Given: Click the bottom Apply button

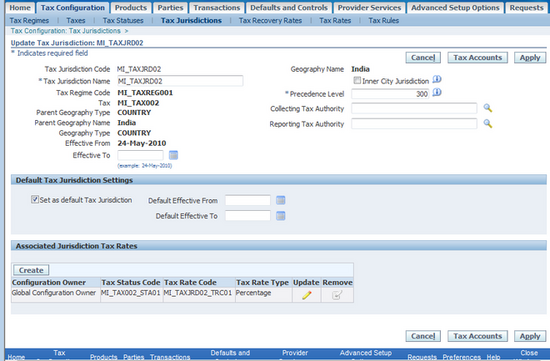Looking at the screenshot, I should tap(530, 336).
